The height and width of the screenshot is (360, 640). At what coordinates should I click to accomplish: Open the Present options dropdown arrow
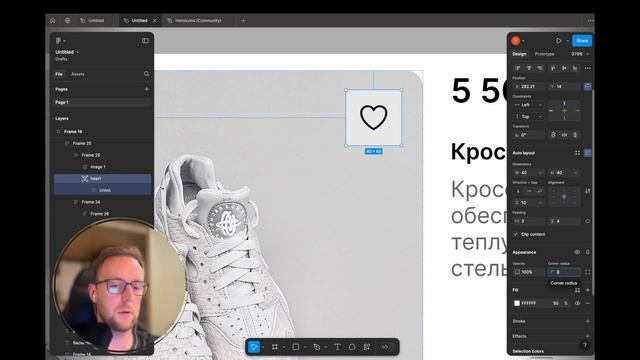click(x=567, y=40)
